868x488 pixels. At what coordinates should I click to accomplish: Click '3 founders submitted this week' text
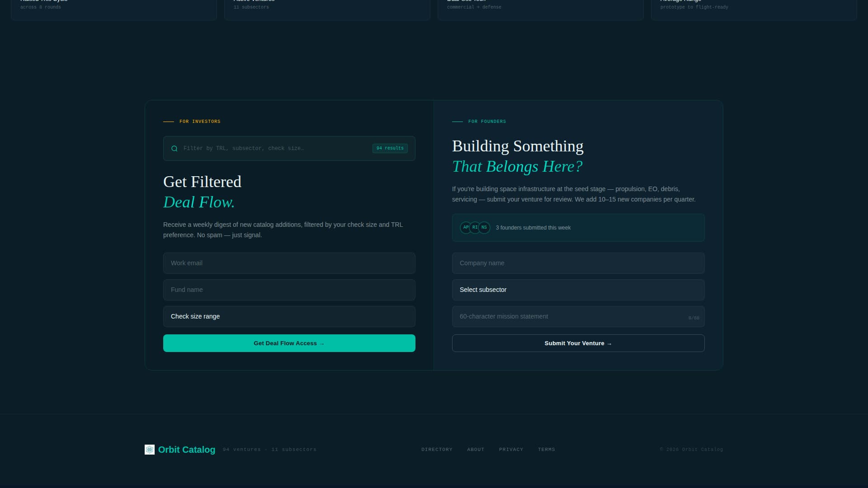[533, 228]
